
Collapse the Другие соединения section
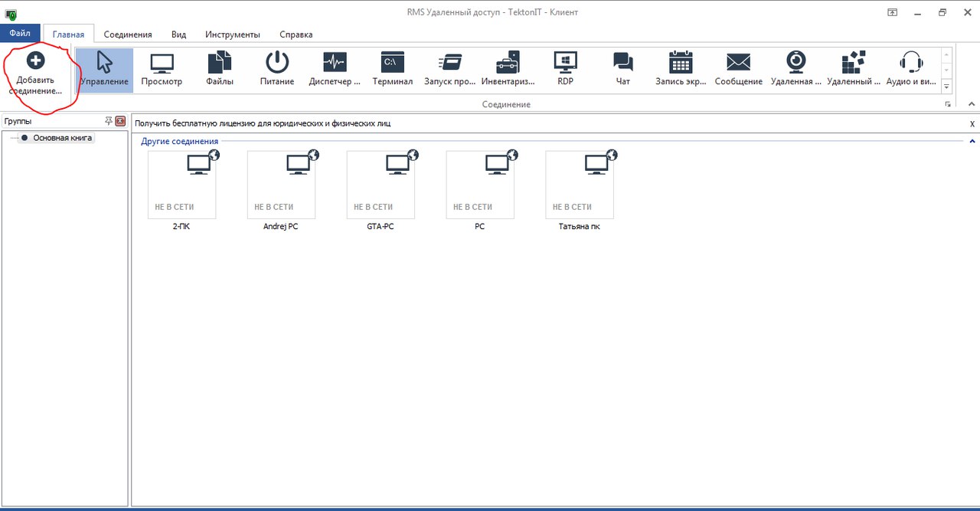972,141
